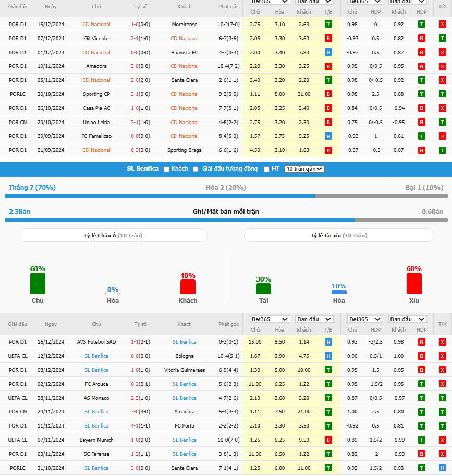Viewport: 452px width, 476px height.
Task: Open Sporting CP team link
Action: 96,94
